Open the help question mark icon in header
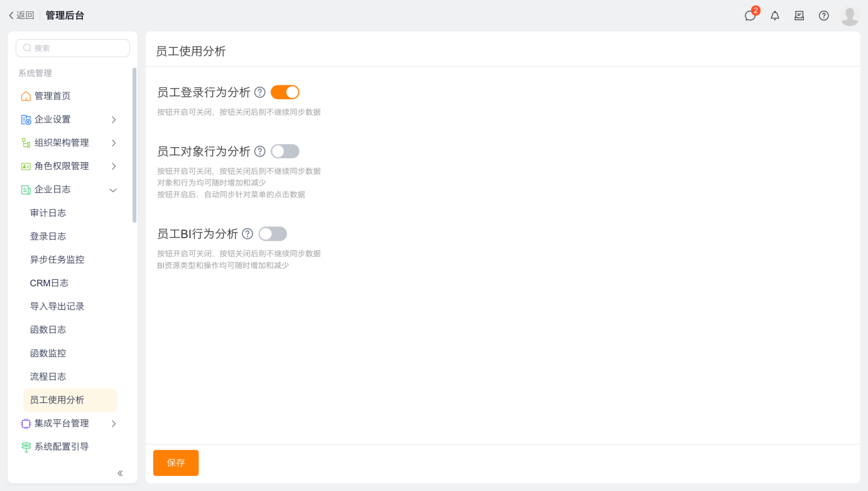 (x=824, y=16)
